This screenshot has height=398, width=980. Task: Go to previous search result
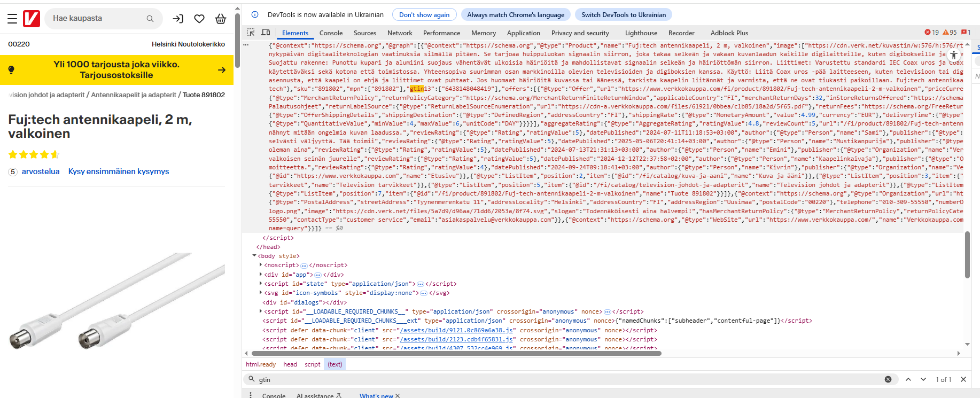908,379
